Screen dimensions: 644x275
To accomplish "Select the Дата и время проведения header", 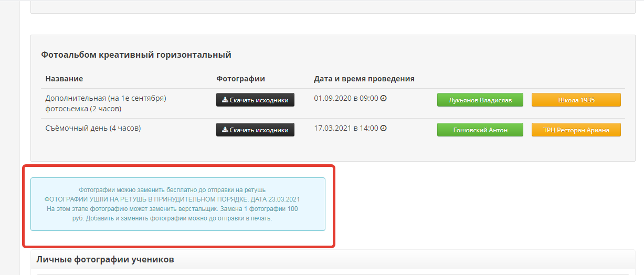I will (364, 79).
